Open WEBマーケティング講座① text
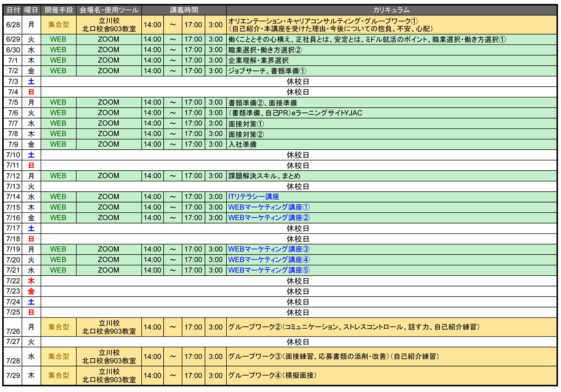 coord(269,207)
